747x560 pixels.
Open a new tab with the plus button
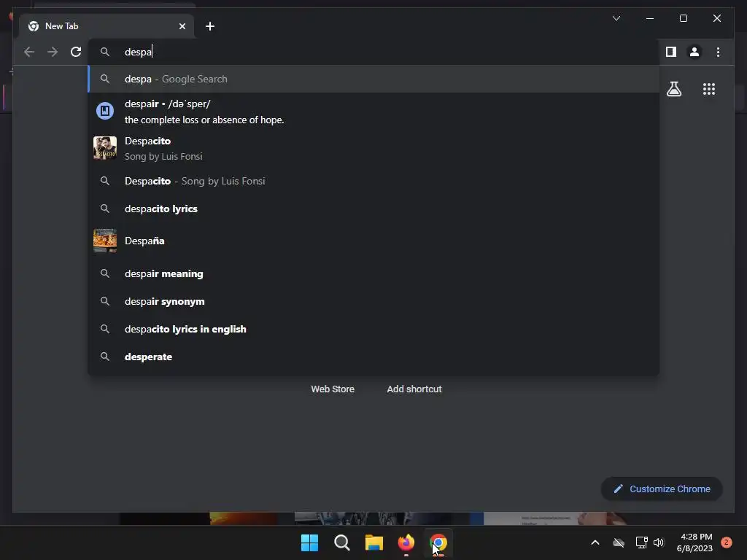point(209,26)
